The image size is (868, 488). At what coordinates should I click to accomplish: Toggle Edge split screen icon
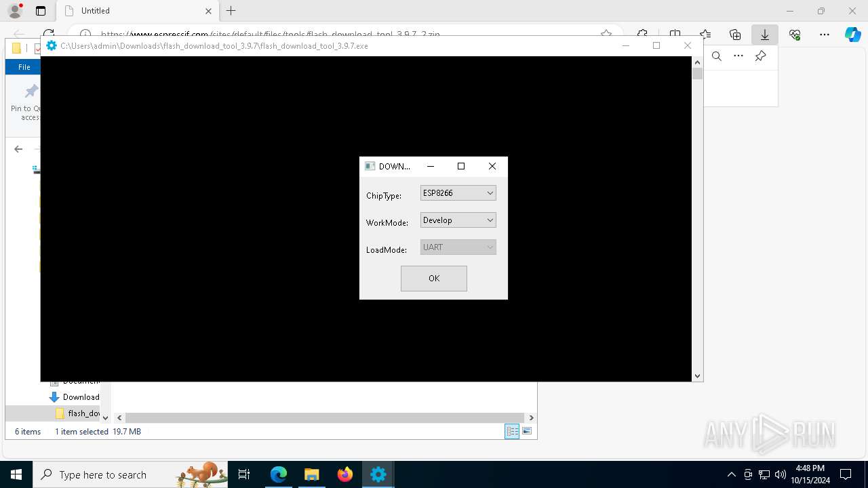[675, 34]
